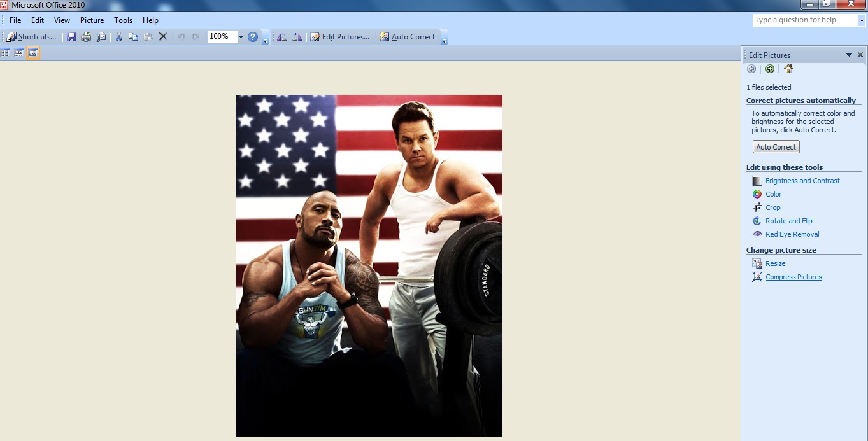Click the task pane Home icon
Viewport: 868px width, 441px height.
(788, 69)
